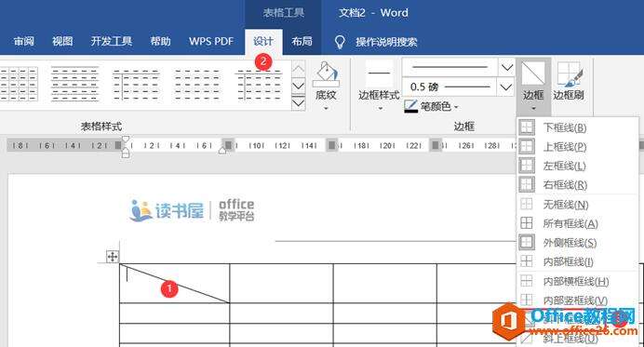Click the 边框样式 sample line icon
644x347 pixels.
point(379,73)
